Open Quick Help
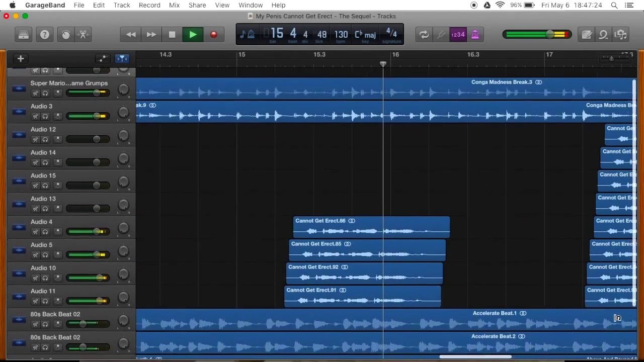This screenshot has width=644, height=362. click(45, 35)
